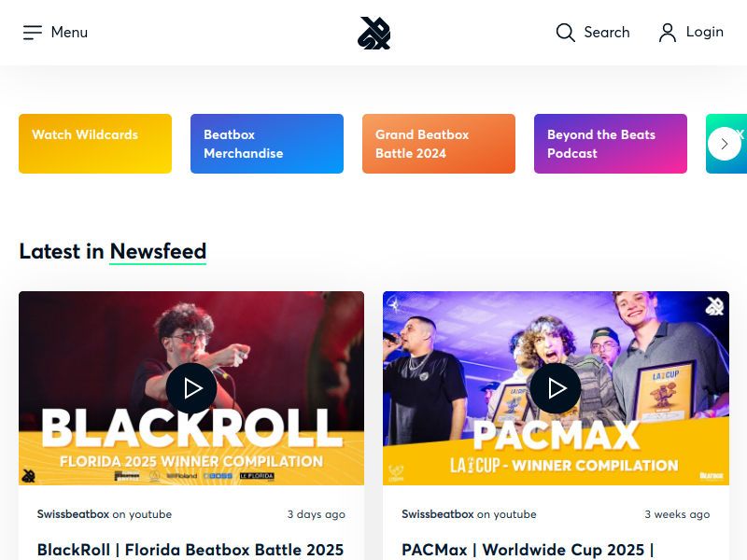Viewport: 747px width, 560px height.
Task: Click 'Swissbeatbox on youtube' under the PACMax video
Action: point(469,514)
